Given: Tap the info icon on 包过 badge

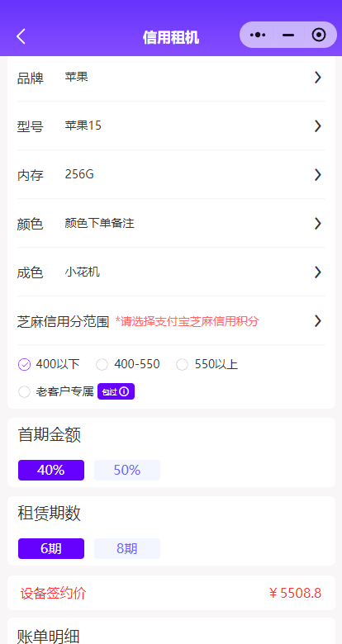Looking at the screenshot, I should [x=124, y=392].
